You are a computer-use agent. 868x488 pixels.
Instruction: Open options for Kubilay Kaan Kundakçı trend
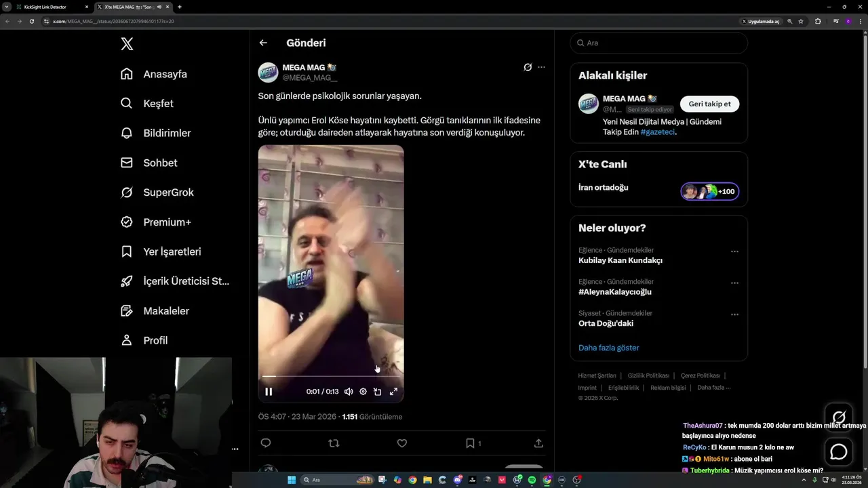(x=734, y=251)
